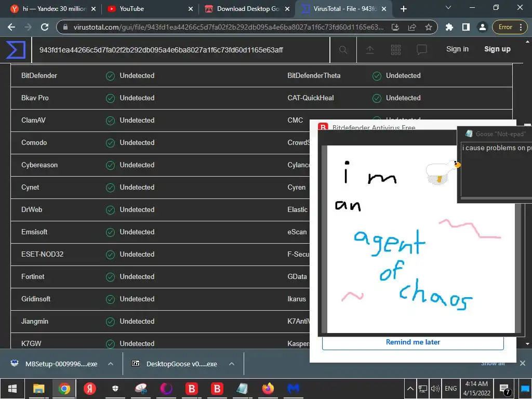Click Sign up on VirusTotal
The height and width of the screenshot is (399, 532).
pos(497,49)
